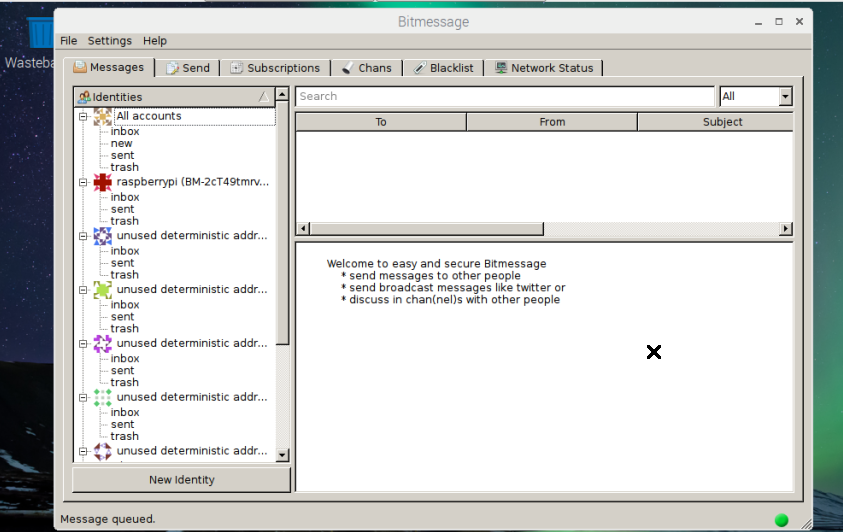The width and height of the screenshot is (843, 532).
Task: Click identities scrollbar down arrow
Action: (x=282, y=455)
